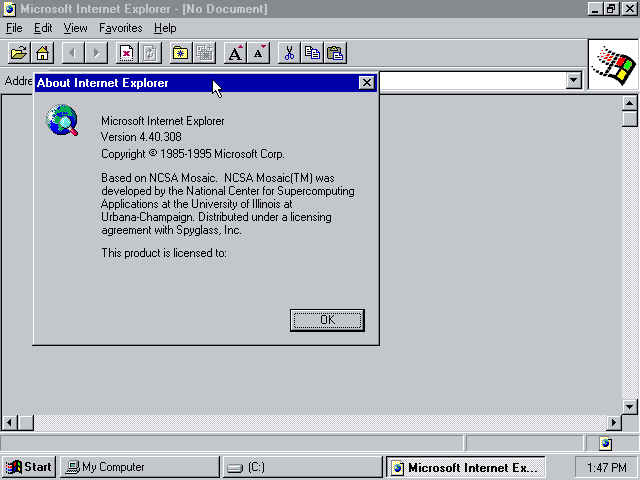Image resolution: width=640 pixels, height=480 pixels.
Task: Click the globe icon in status bar
Action: [x=606, y=443]
